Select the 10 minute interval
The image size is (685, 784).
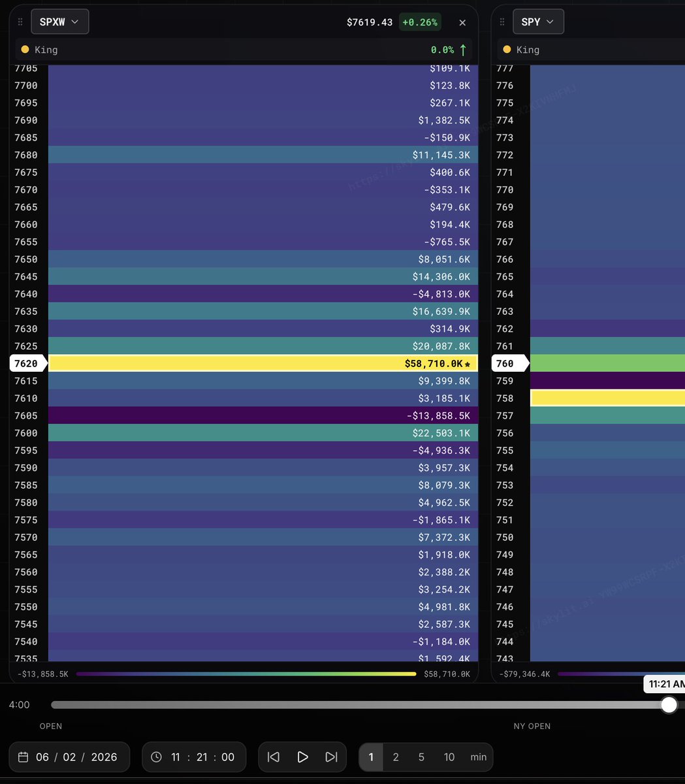tap(449, 757)
